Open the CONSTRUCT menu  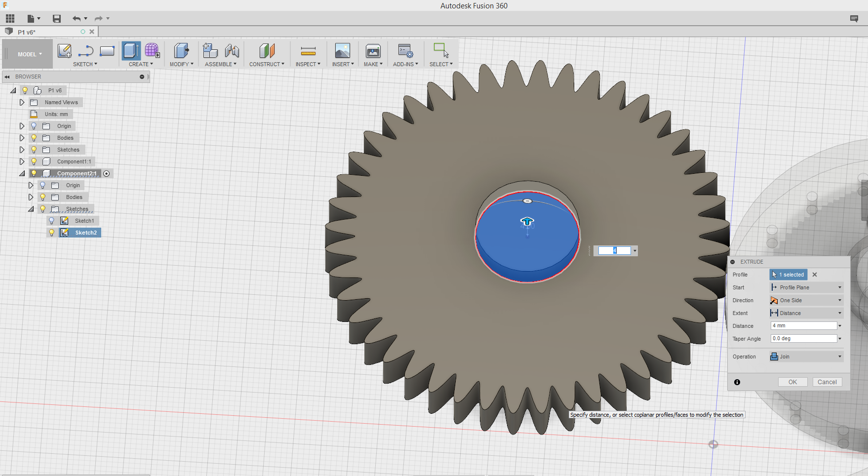267,64
